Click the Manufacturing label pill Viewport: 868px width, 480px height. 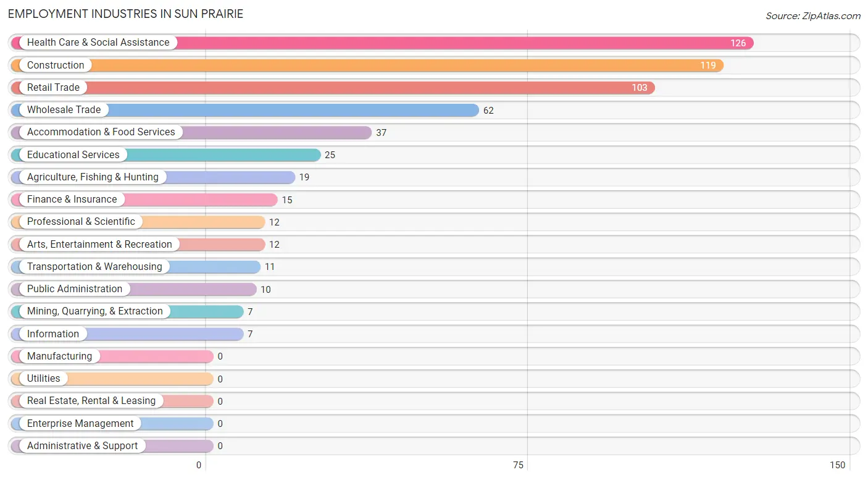[x=59, y=356]
